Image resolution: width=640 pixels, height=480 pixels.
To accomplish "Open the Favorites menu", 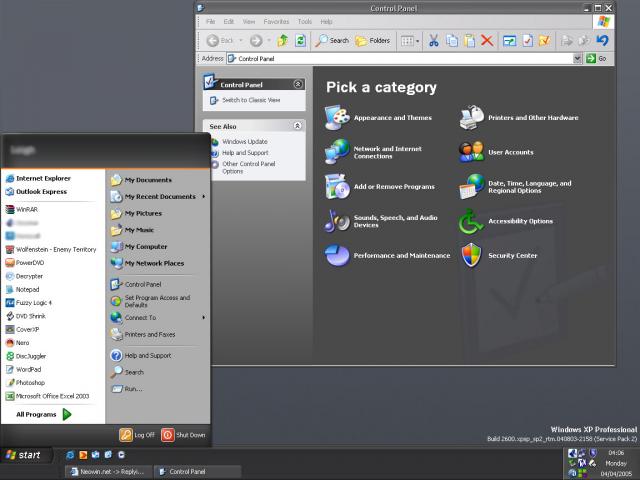I will 276,21.
